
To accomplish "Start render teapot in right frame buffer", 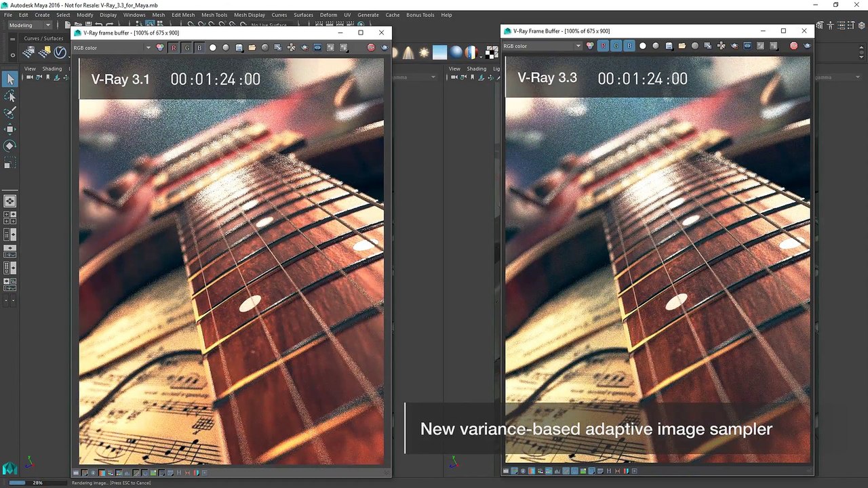I will pos(807,46).
